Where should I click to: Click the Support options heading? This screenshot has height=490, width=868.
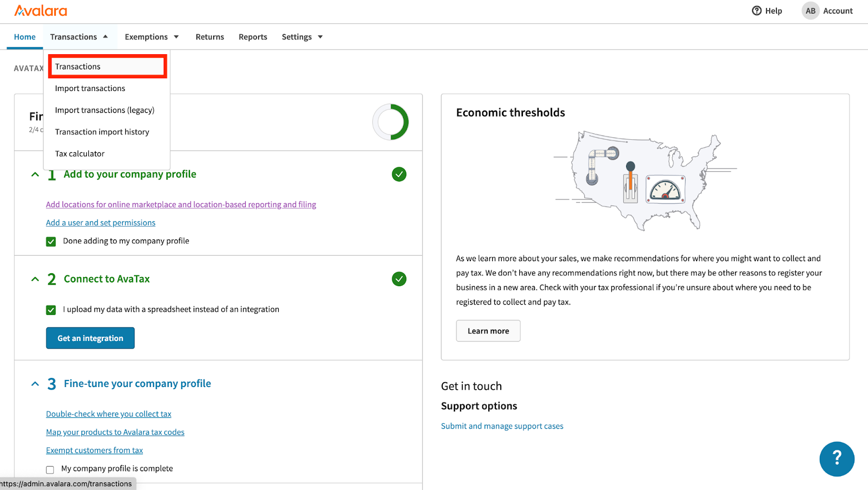[x=479, y=406]
